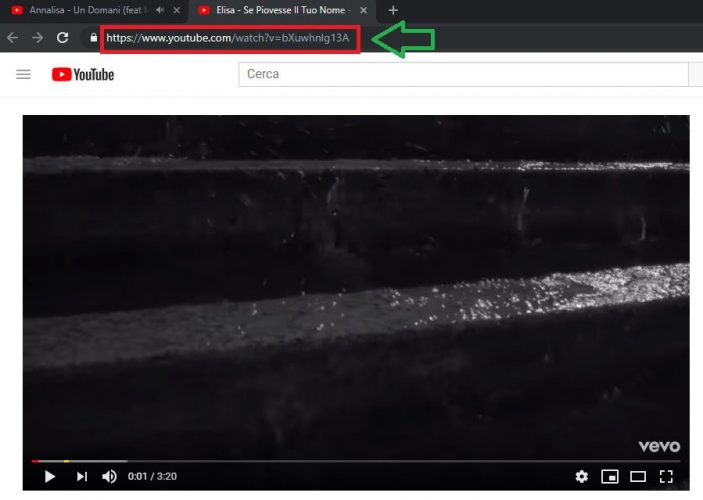Open a new browser tab
703x500 pixels.
[x=393, y=10]
